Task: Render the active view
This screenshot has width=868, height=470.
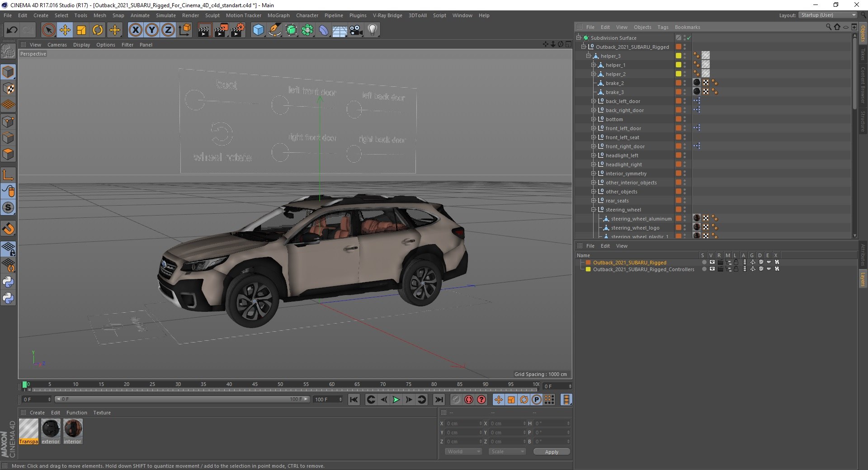Action: coord(204,30)
